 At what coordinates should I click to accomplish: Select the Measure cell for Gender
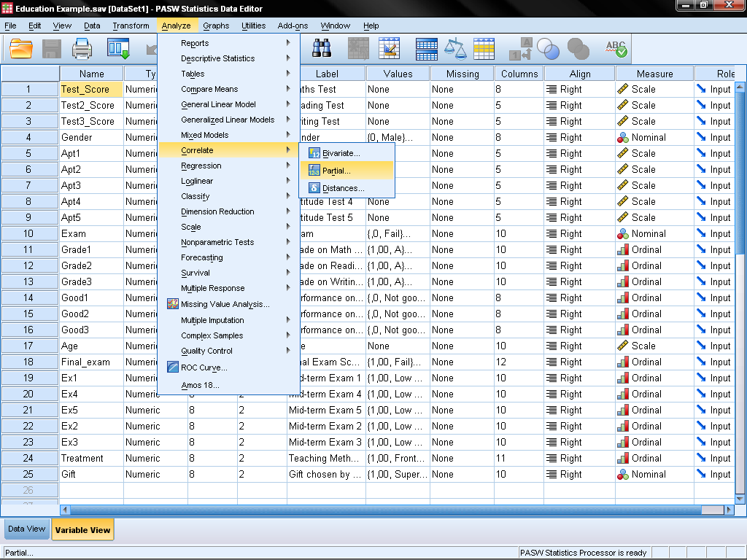coord(654,137)
